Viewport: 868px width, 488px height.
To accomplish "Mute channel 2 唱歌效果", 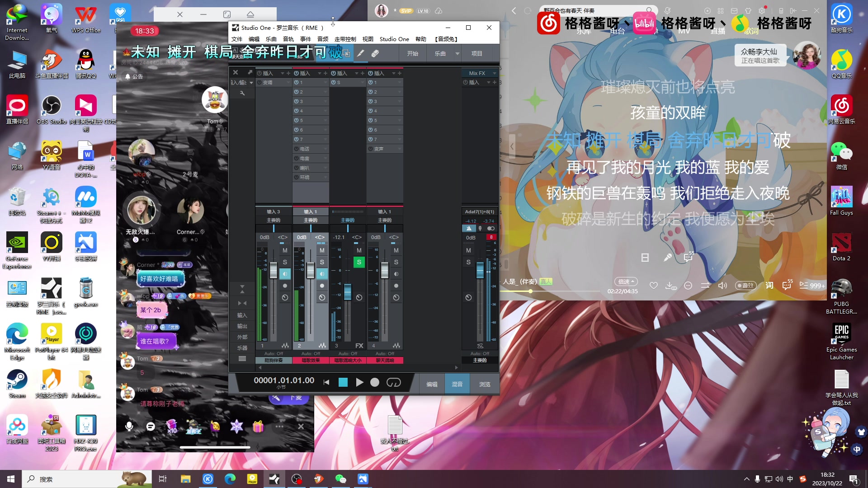I will click(322, 250).
